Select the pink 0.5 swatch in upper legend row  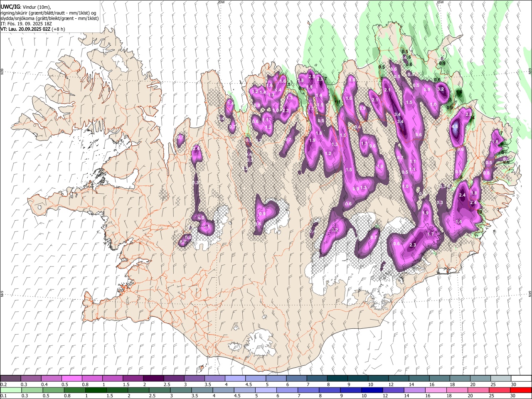(x=71, y=378)
